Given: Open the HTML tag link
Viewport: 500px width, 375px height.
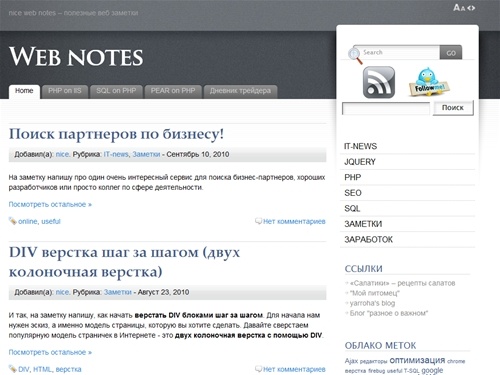Looking at the screenshot, I should [42, 369].
